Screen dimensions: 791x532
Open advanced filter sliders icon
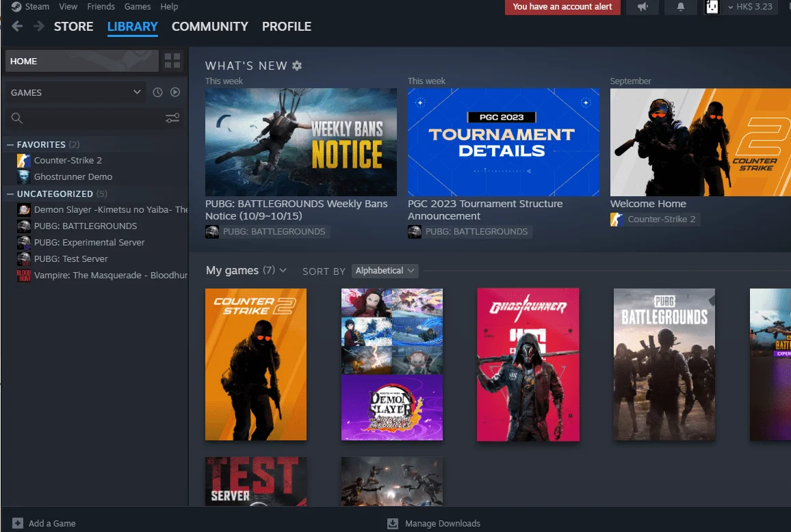click(x=172, y=118)
